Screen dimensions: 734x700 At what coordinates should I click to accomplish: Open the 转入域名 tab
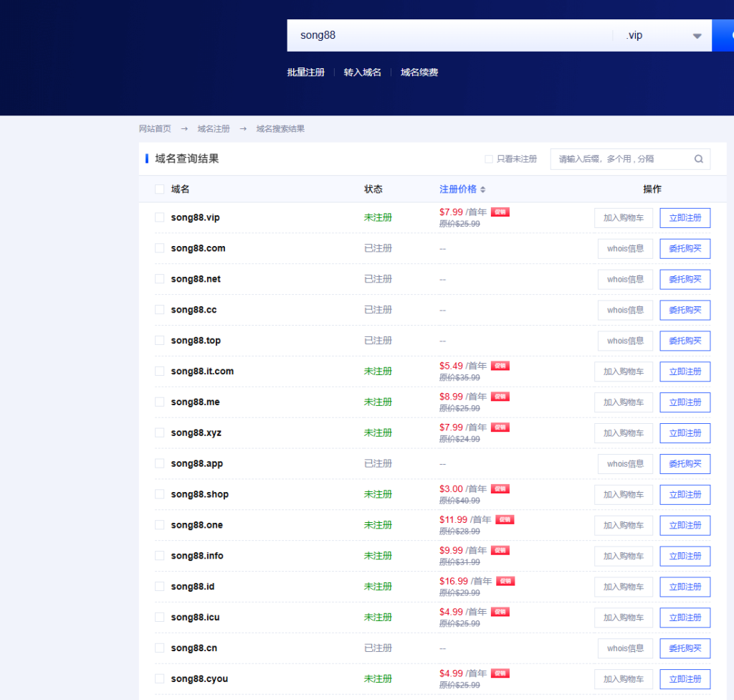(362, 72)
